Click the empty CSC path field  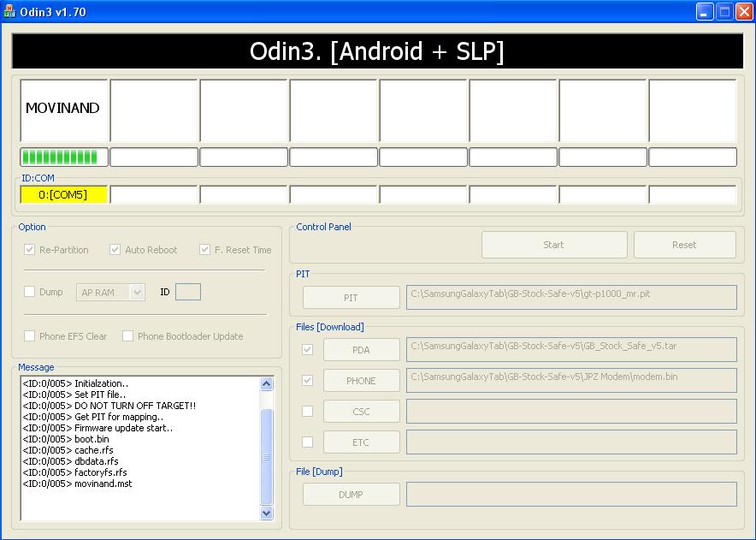(x=571, y=411)
